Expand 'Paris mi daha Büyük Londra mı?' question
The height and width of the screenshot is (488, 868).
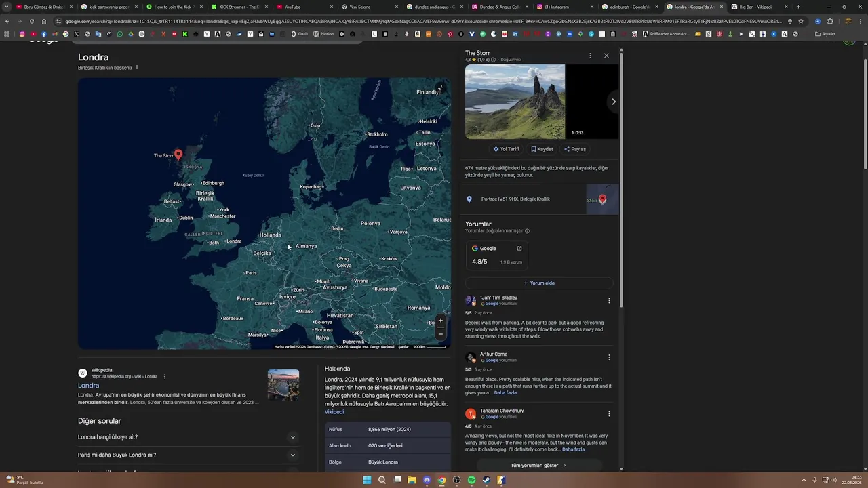(x=189, y=455)
